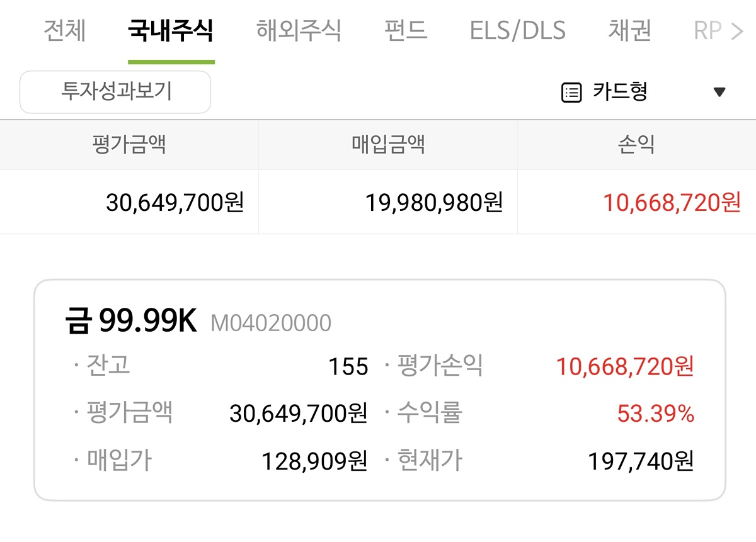The image size is (756, 542).
Task: Open the 금 99.99K holding title
Action: point(131,322)
